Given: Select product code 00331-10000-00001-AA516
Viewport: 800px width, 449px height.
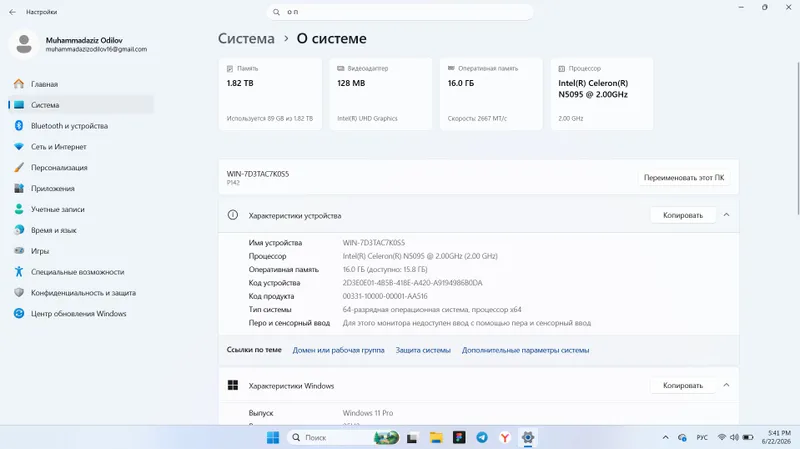Looking at the screenshot, I should [x=385, y=296].
